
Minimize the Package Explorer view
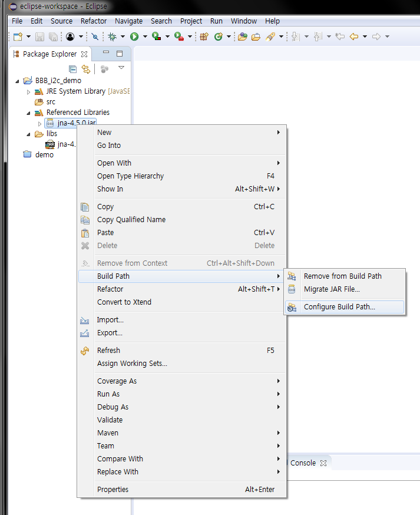click(106, 52)
